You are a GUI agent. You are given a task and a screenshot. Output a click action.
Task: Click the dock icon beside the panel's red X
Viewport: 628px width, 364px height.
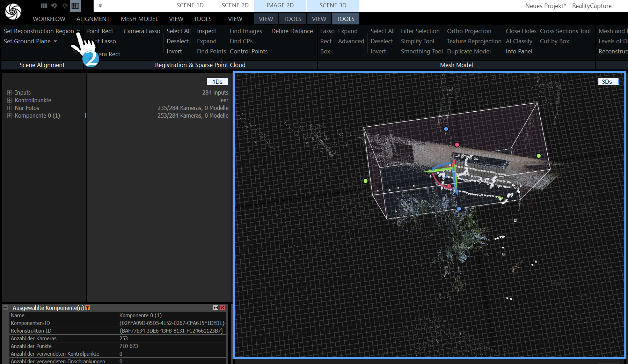pos(216,307)
